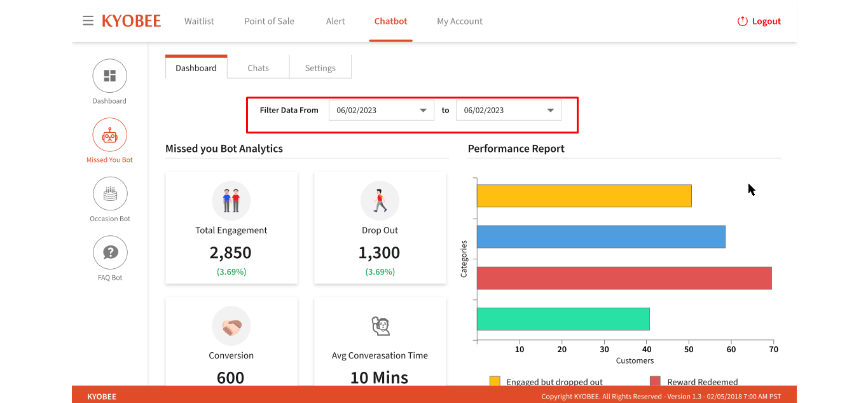Screen dimensions: 868x403
Task: Click the KYOBEE logo
Action: click(132, 21)
